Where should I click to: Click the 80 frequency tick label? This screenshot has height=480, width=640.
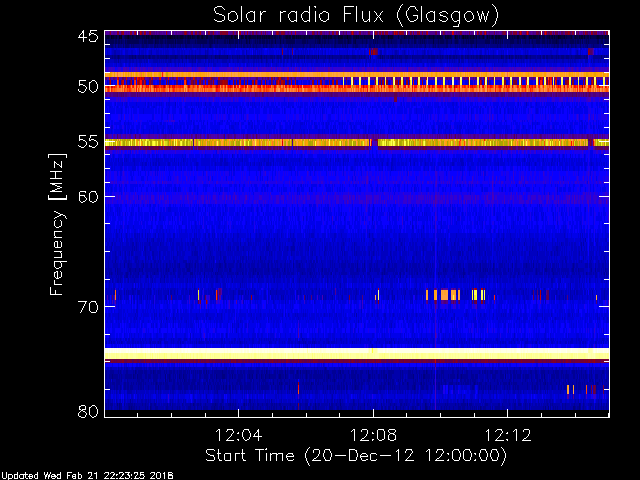[x=88, y=411]
